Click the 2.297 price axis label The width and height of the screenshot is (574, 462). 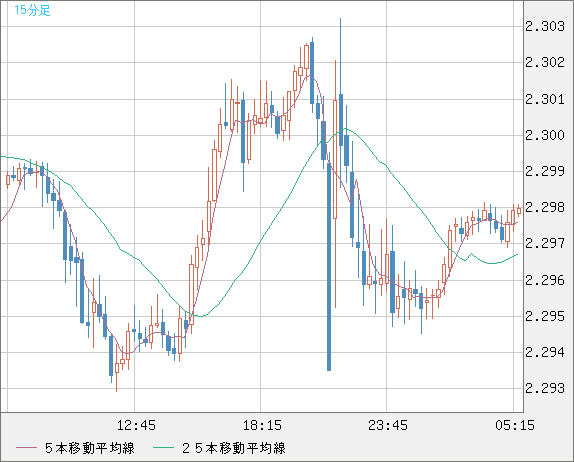[545, 243]
